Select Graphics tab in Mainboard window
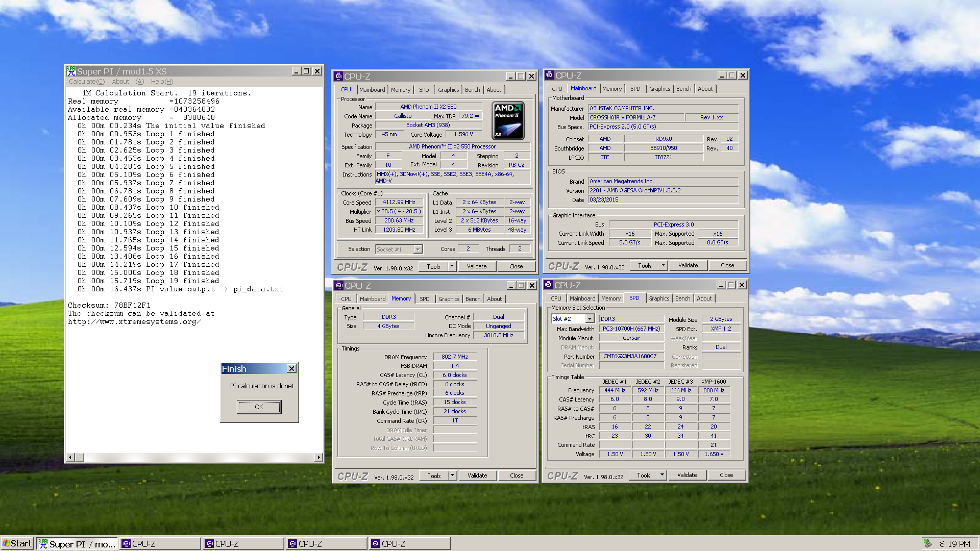This screenshot has width=980, height=551. (659, 89)
